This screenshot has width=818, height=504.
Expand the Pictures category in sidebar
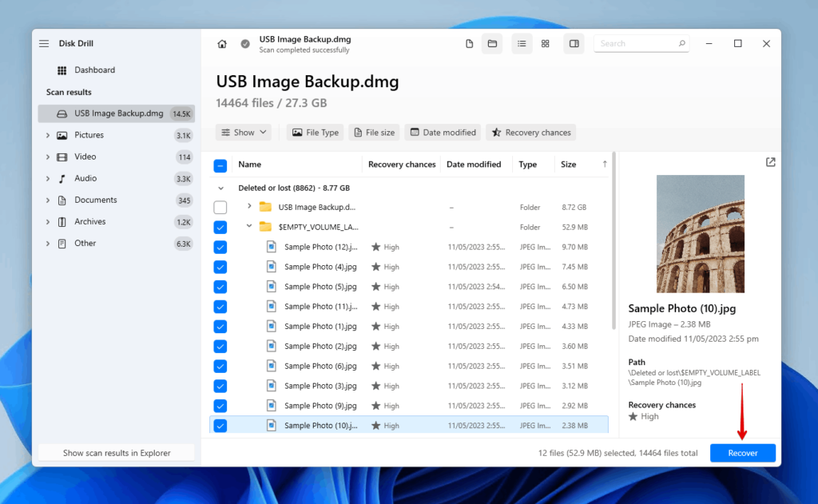47,135
